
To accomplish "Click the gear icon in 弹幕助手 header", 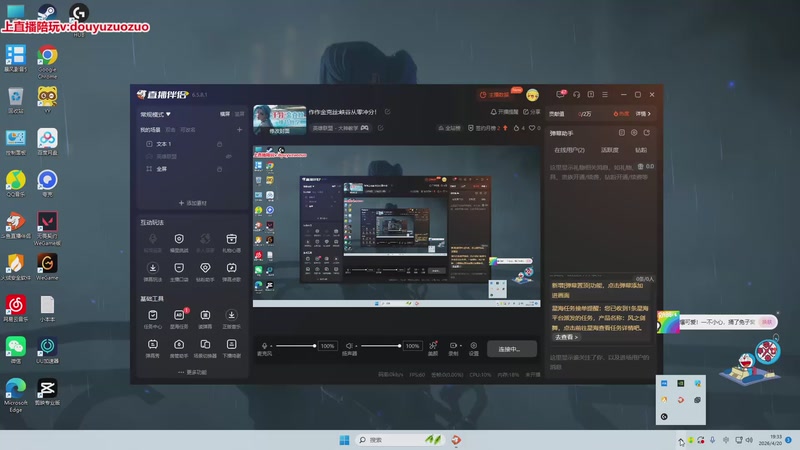I will pos(634,133).
